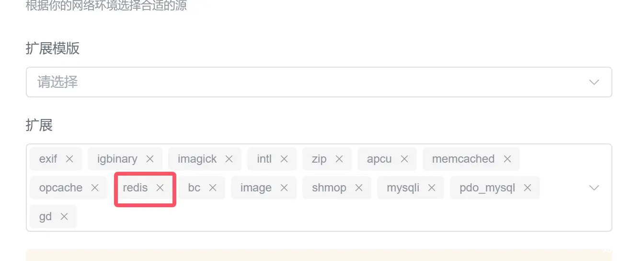644x261 pixels.
Task: Delete the imagick extension tag
Action: coord(229,159)
